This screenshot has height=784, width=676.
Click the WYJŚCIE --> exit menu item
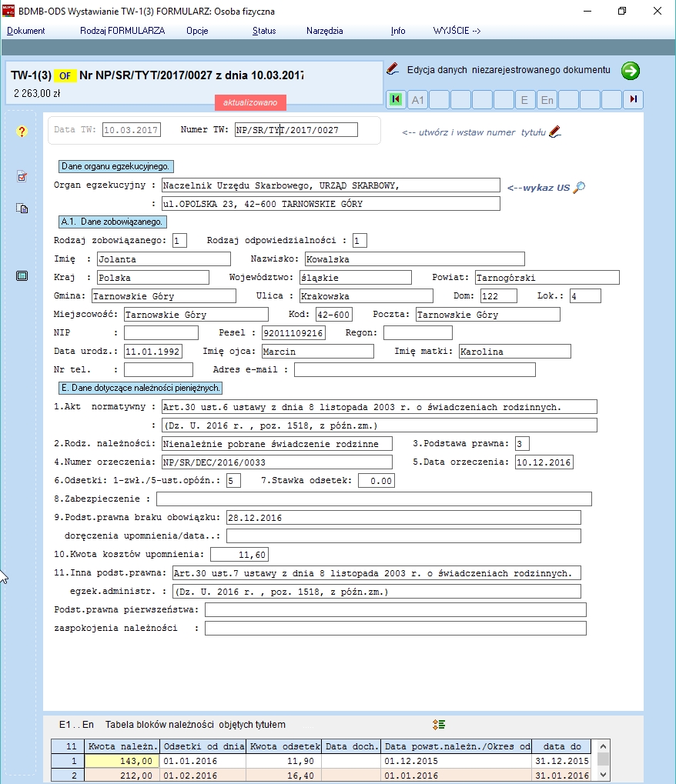click(x=457, y=31)
